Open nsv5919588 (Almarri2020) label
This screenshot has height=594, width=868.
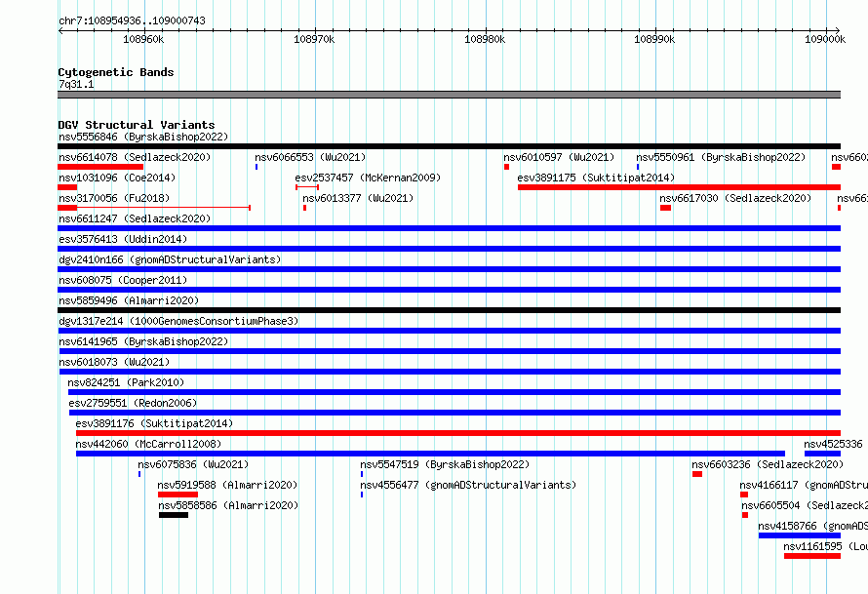click(227, 485)
